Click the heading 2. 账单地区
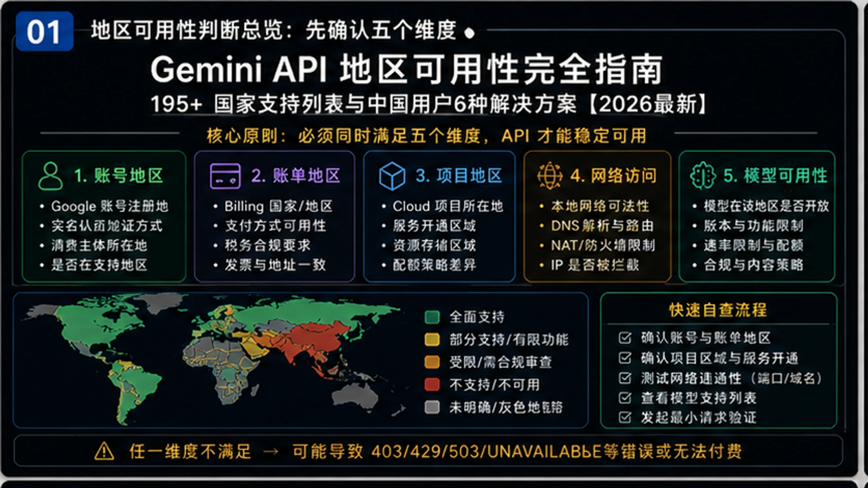Image resolution: width=868 pixels, height=488 pixels. coord(296,176)
